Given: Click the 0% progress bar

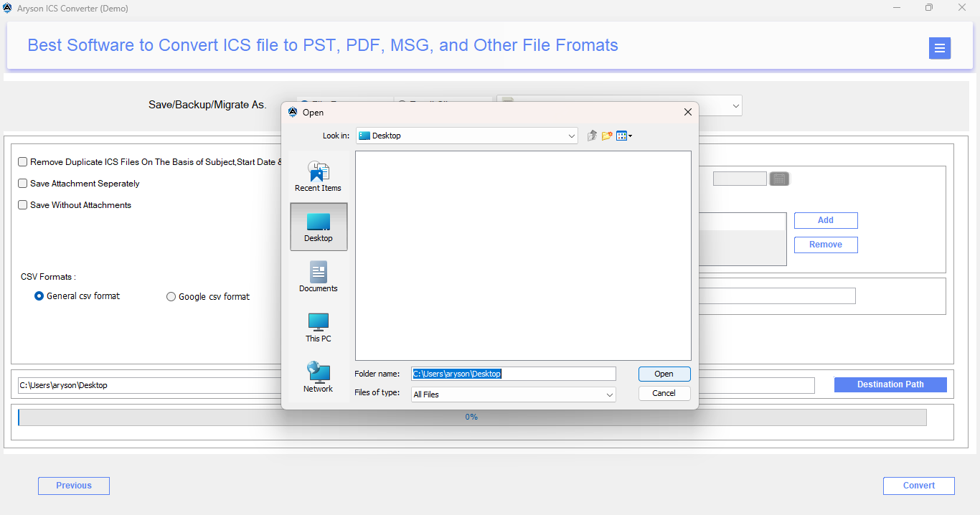Looking at the screenshot, I should pyautogui.click(x=472, y=417).
